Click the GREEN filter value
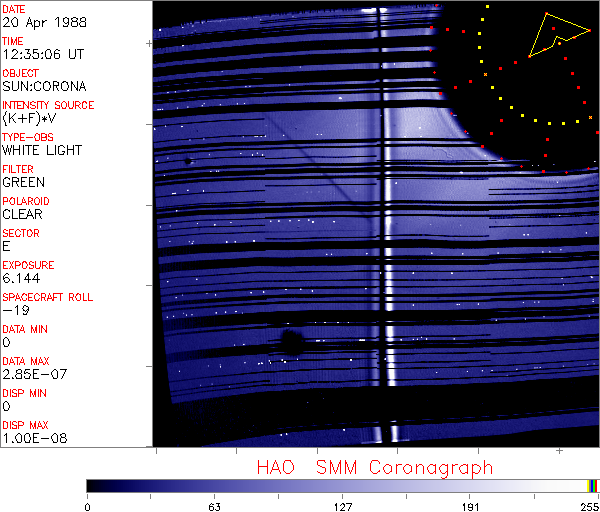Viewport: 600px width, 512px height. click(x=23, y=183)
